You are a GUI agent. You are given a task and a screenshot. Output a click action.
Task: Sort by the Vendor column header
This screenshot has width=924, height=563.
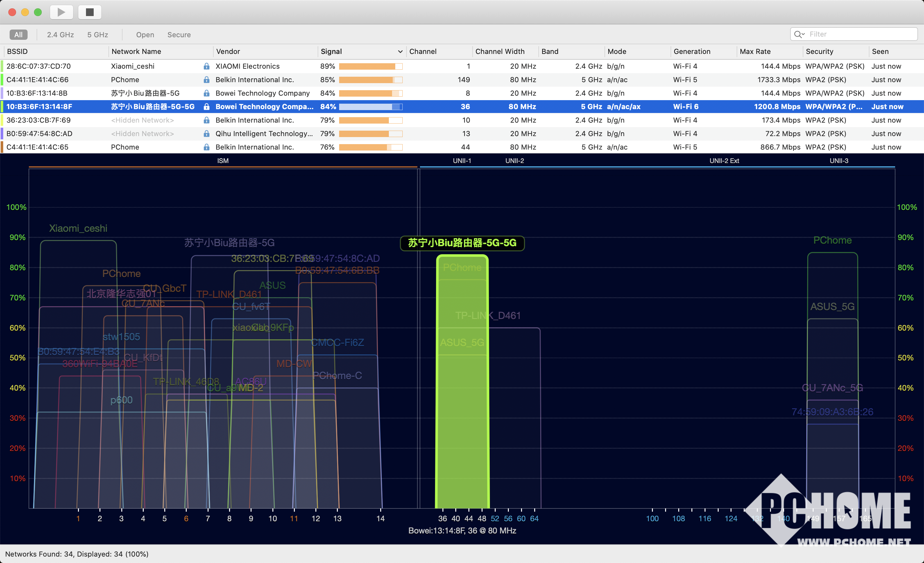[266, 51]
